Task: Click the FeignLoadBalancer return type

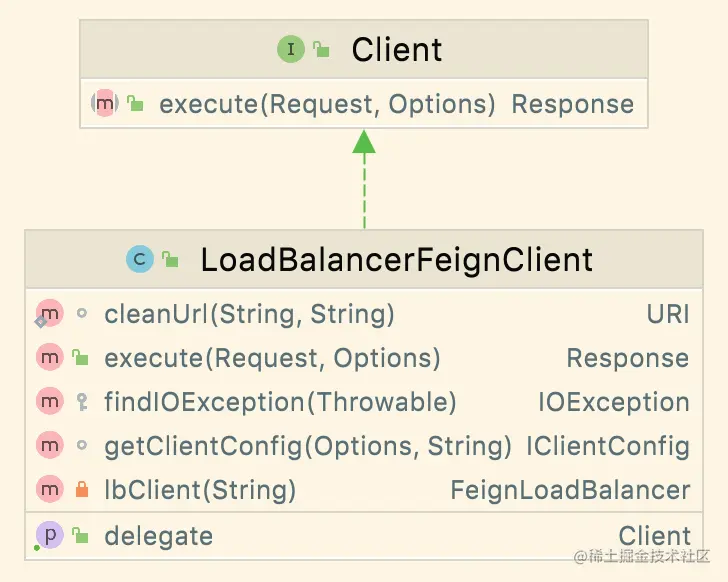Action: coord(570,490)
